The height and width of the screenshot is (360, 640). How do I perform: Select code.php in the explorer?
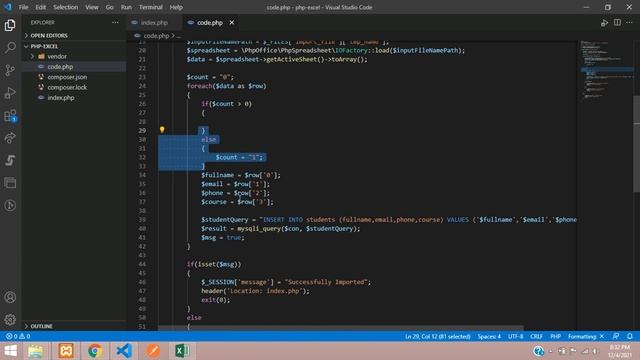click(x=73, y=67)
